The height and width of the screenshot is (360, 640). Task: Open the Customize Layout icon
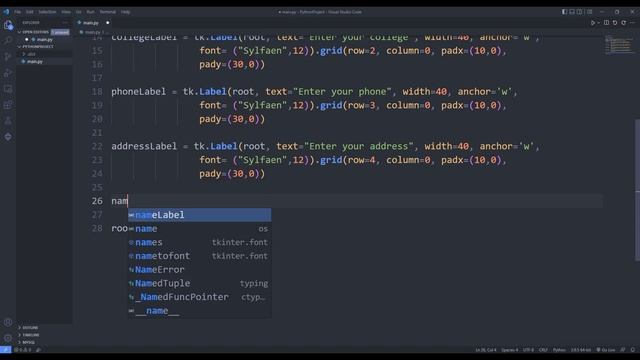point(590,12)
